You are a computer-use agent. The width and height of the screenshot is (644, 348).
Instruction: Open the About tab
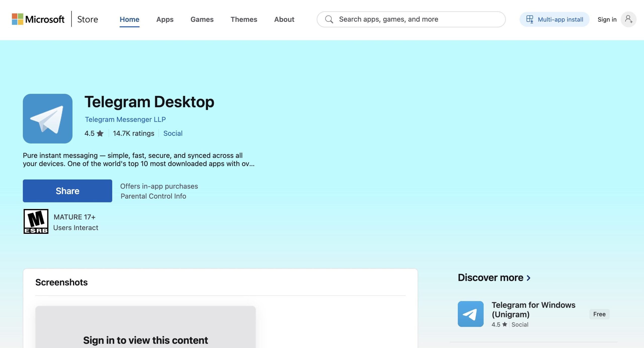(284, 19)
